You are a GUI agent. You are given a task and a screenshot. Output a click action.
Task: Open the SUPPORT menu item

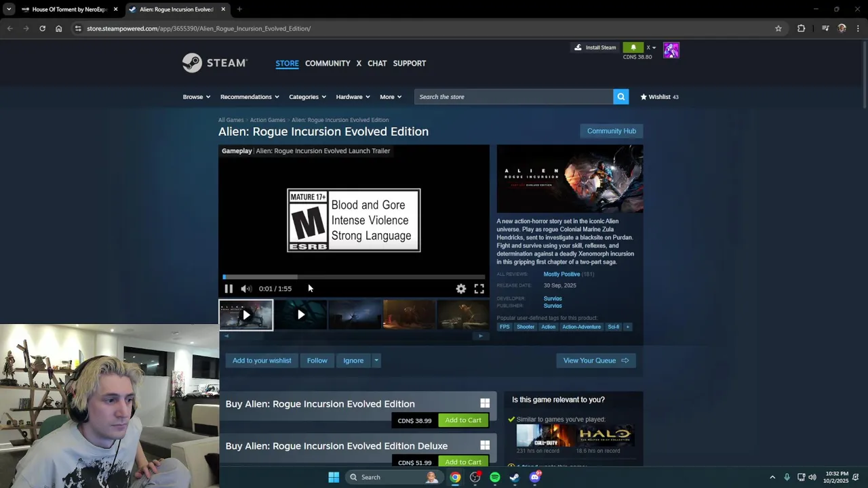tap(410, 63)
